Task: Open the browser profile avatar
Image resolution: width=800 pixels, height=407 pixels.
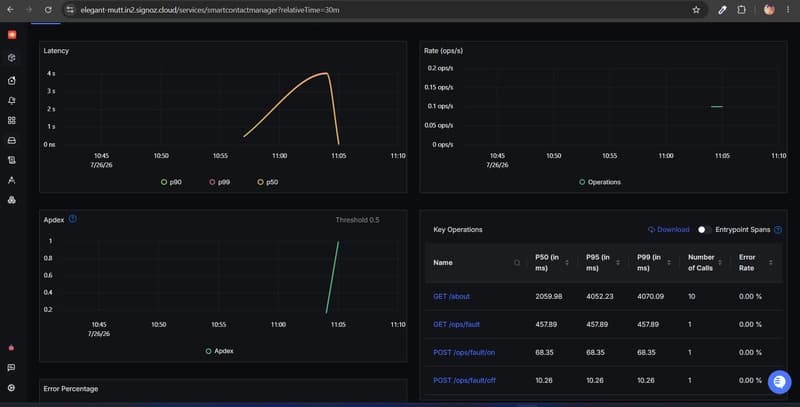Action: 769,10
